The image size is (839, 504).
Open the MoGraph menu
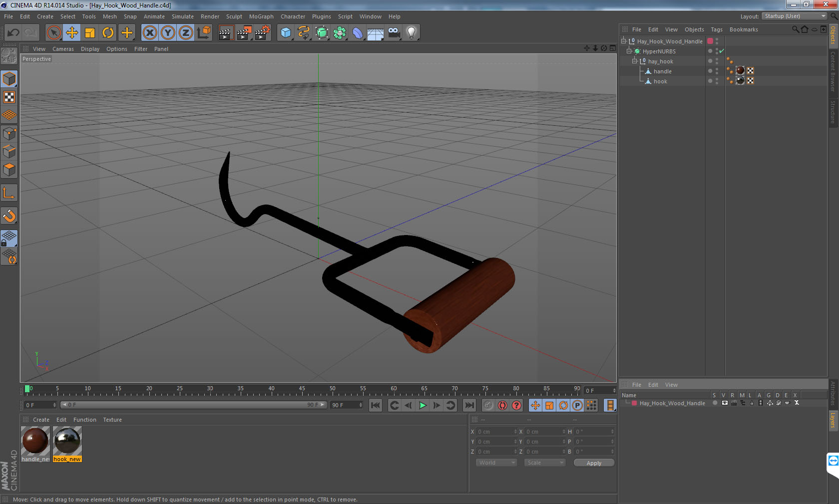[261, 16]
